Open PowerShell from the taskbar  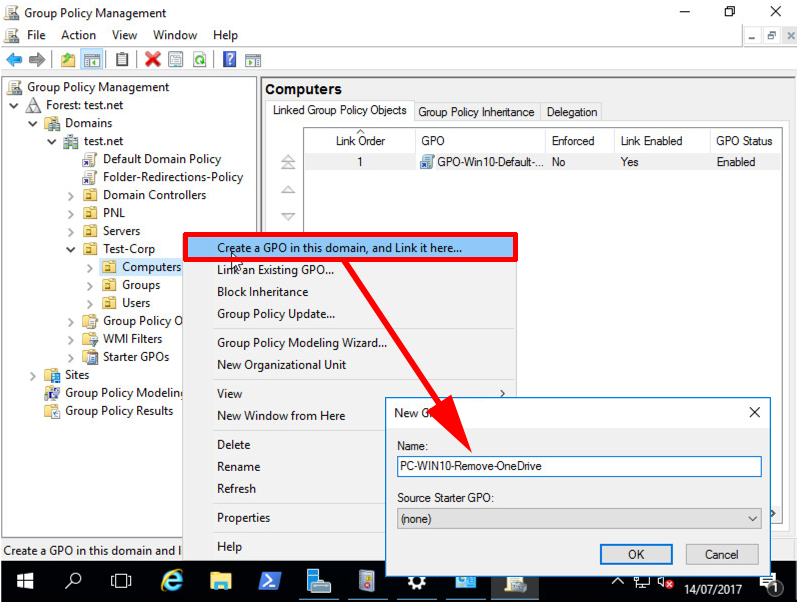(269, 581)
